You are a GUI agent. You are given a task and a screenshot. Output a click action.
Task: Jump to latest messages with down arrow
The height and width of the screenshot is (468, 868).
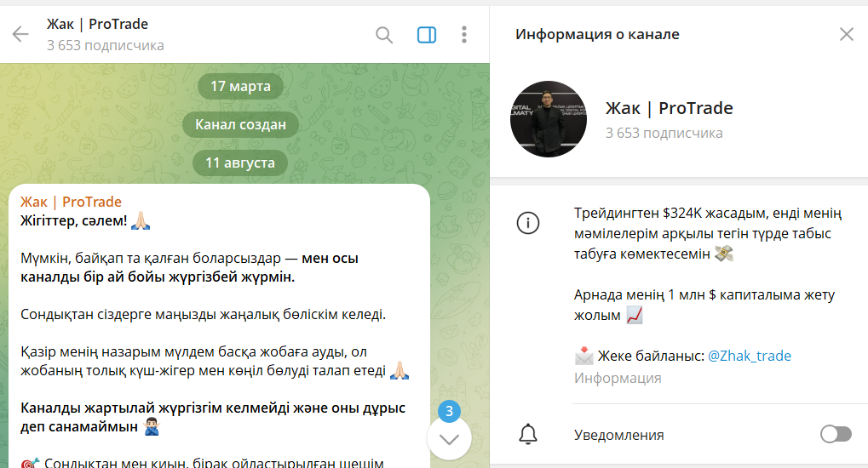(x=449, y=439)
